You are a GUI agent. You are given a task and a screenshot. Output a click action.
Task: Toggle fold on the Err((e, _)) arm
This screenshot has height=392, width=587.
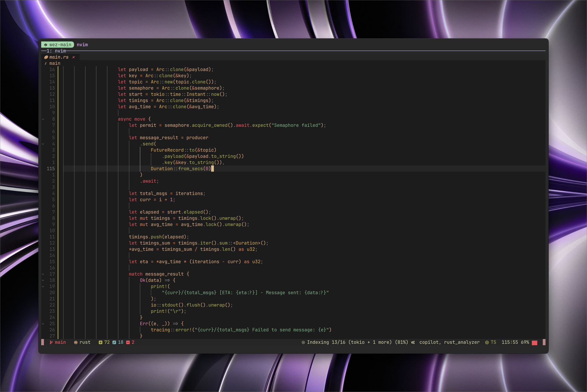tap(43, 324)
